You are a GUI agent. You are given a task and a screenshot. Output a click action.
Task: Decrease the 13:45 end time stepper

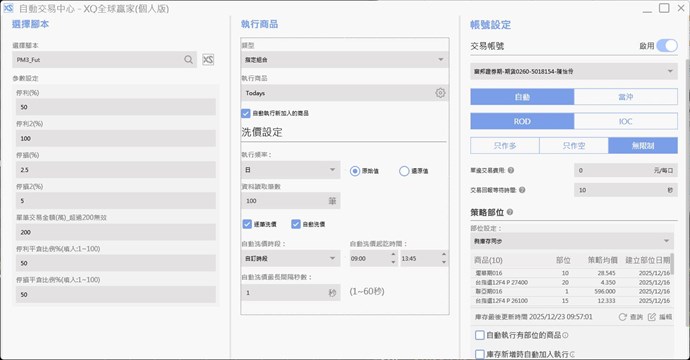pos(444,262)
